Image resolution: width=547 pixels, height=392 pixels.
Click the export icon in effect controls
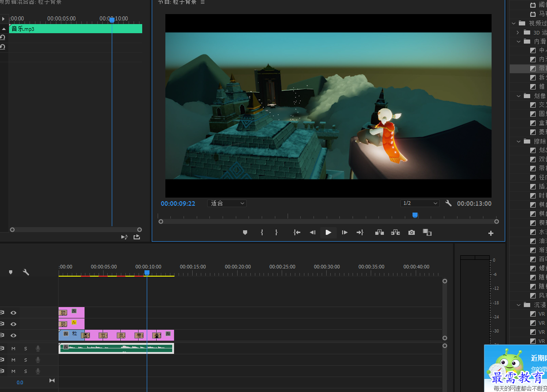point(137,237)
